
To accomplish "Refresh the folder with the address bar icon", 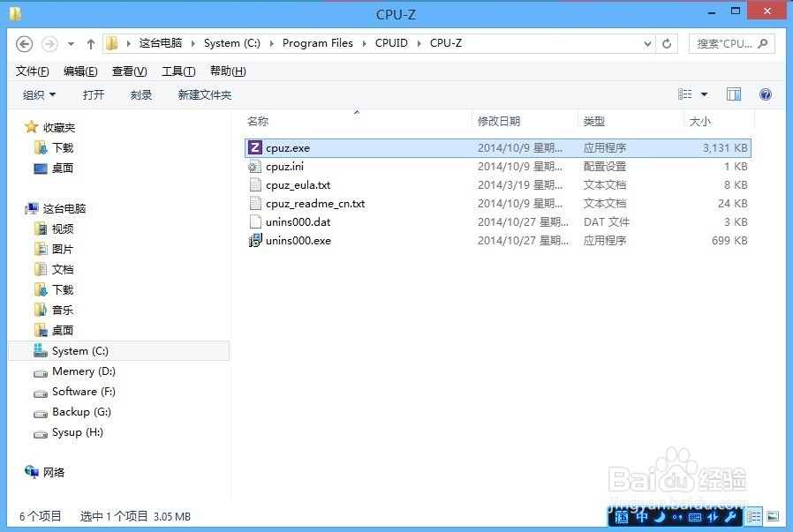I will (x=668, y=42).
